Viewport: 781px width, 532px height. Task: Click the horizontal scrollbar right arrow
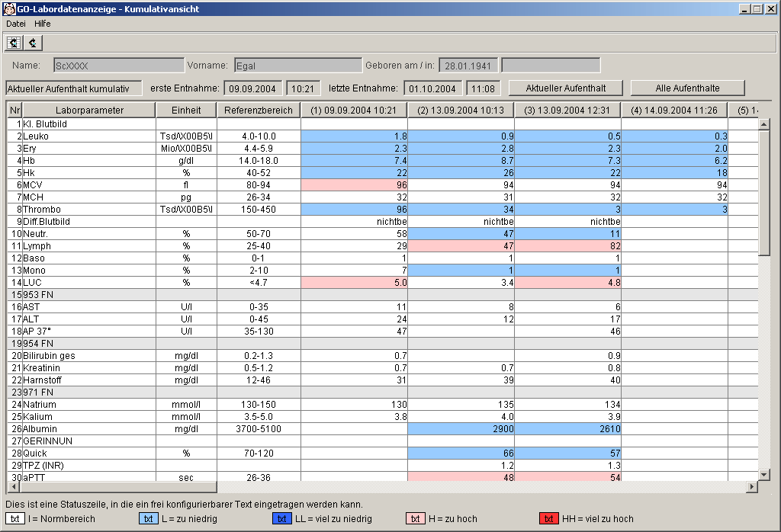[x=752, y=487]
